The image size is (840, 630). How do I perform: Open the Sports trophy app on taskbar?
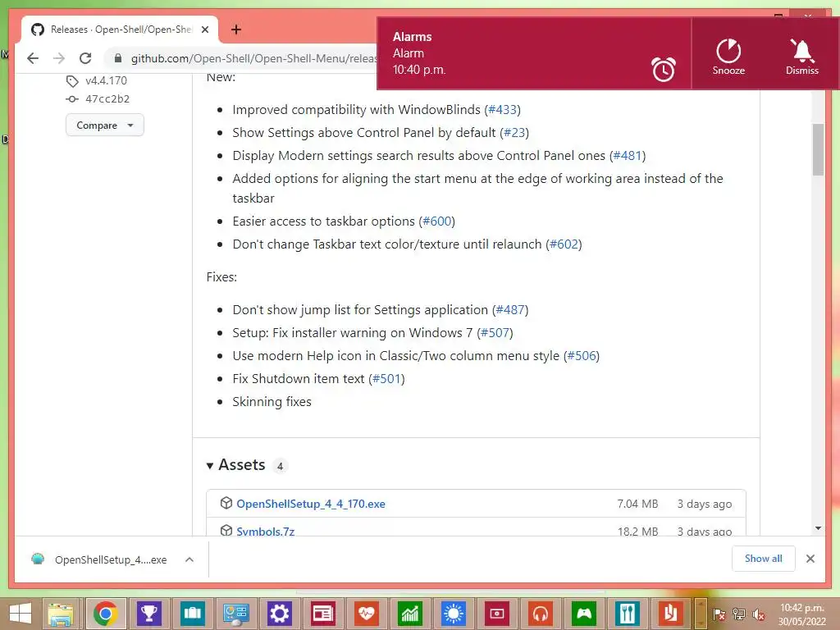pyautogui.click(x=149, y=614)
